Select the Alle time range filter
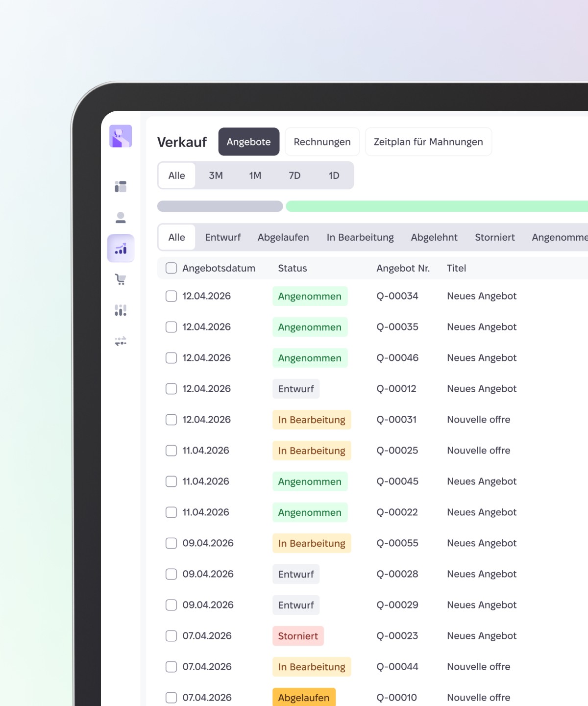This screenshot has width=588, height=706. pyautogui.click(x=177, y=176)
